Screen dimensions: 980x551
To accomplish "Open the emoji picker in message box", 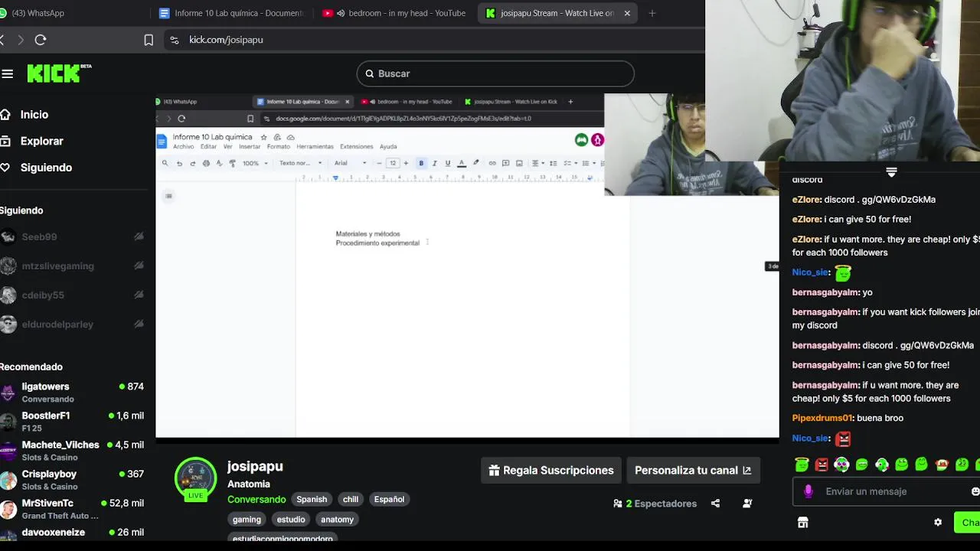I will [975, 491].
